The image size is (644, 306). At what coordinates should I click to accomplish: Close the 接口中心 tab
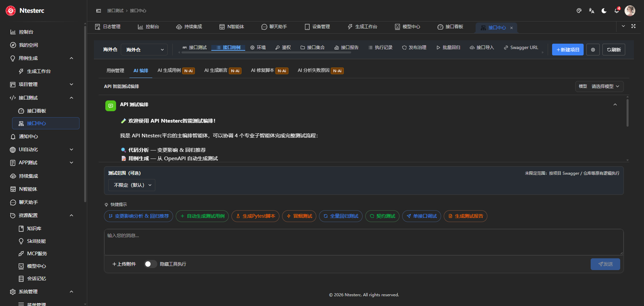pyautogui.click(x=512, y=28)
